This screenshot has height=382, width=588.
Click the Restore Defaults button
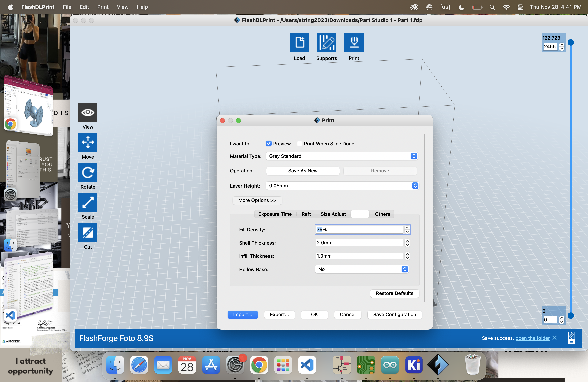click(394, 293)
